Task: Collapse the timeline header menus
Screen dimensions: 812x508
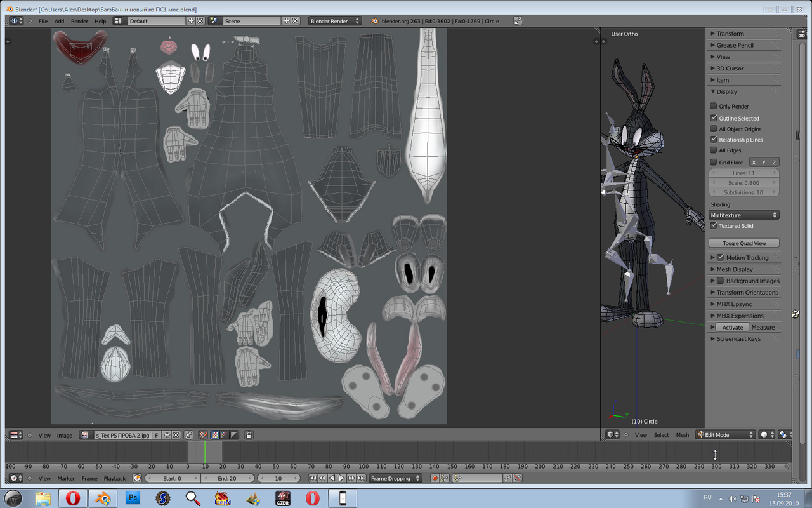Action: [30, 478]
